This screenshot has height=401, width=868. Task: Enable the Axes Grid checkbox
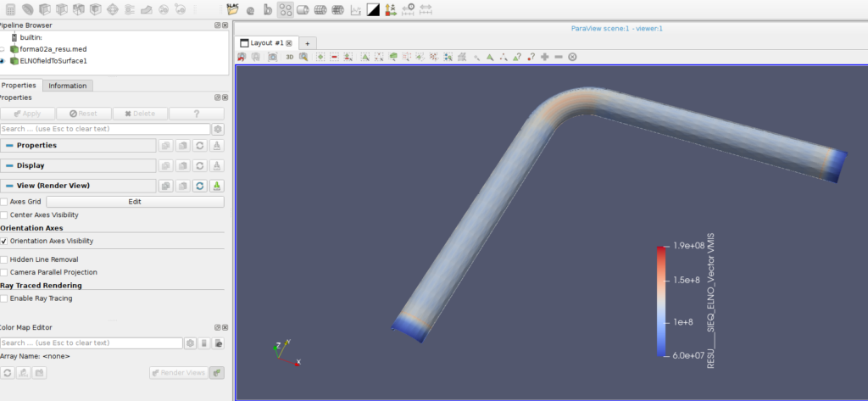(x=4, y=202)
